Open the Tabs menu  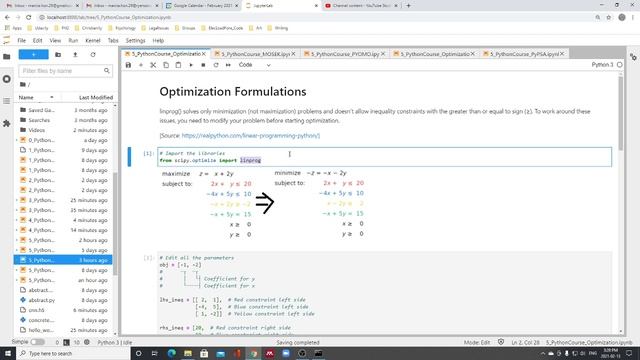click(113, 40)
